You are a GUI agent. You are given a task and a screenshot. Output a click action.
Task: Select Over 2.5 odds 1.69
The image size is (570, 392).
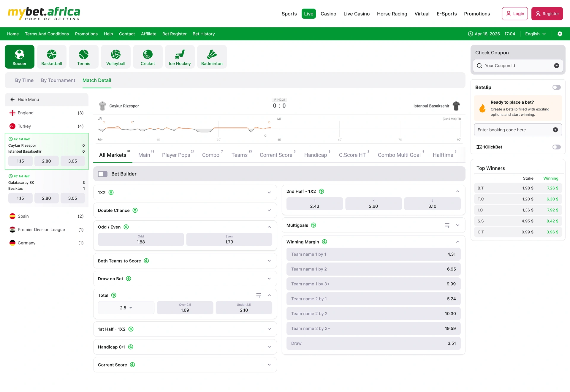click(x=185, y=308)
